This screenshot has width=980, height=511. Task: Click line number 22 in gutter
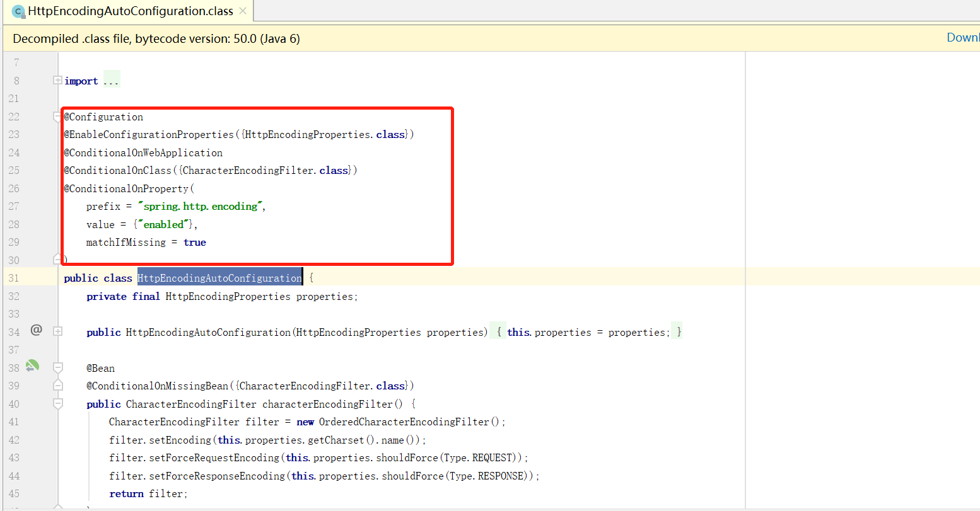click(x=14, y=117)
